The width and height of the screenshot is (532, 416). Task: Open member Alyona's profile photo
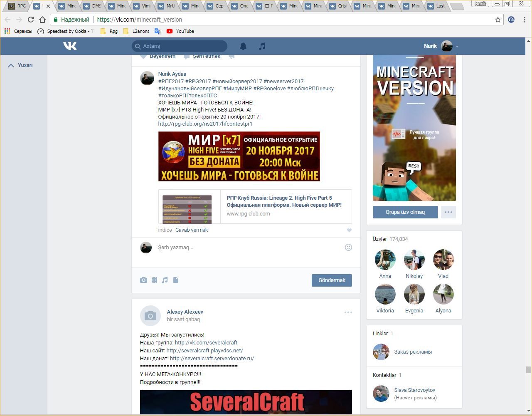pyautogui.click(x=443, y=294)
